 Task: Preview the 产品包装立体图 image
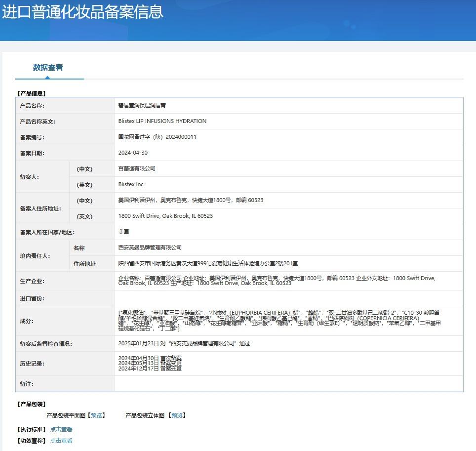pos(177,415)
